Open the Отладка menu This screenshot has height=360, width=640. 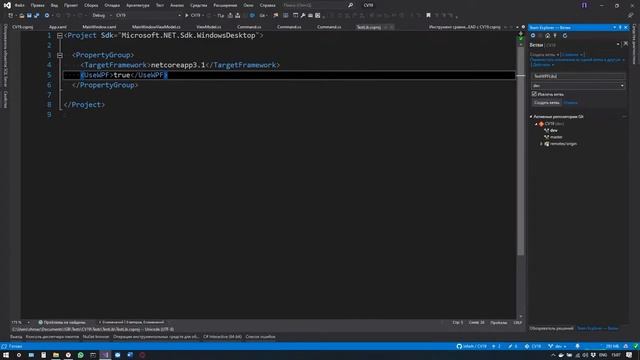coord(112,5)
